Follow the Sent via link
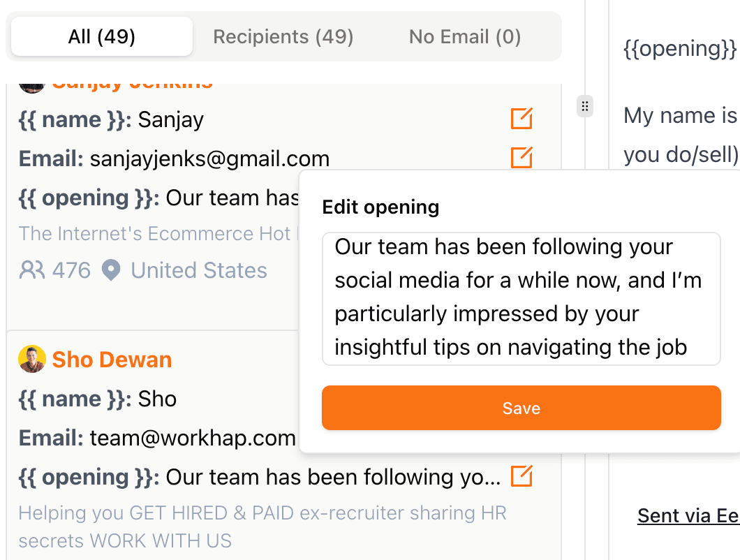Viewport: 740px width, 560px height. click(x=688, y=515)
